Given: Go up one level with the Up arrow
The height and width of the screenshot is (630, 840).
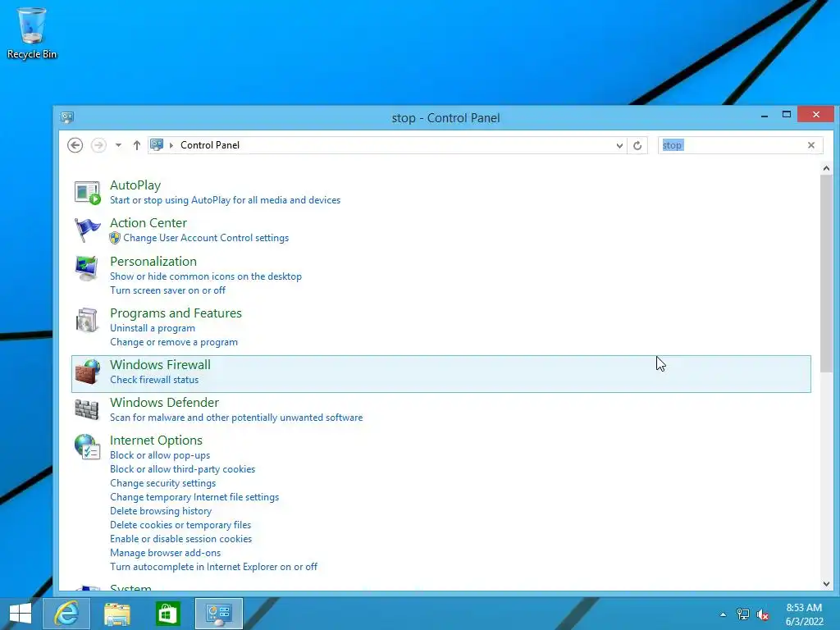Looking at the screenshot, I should 137,145.
